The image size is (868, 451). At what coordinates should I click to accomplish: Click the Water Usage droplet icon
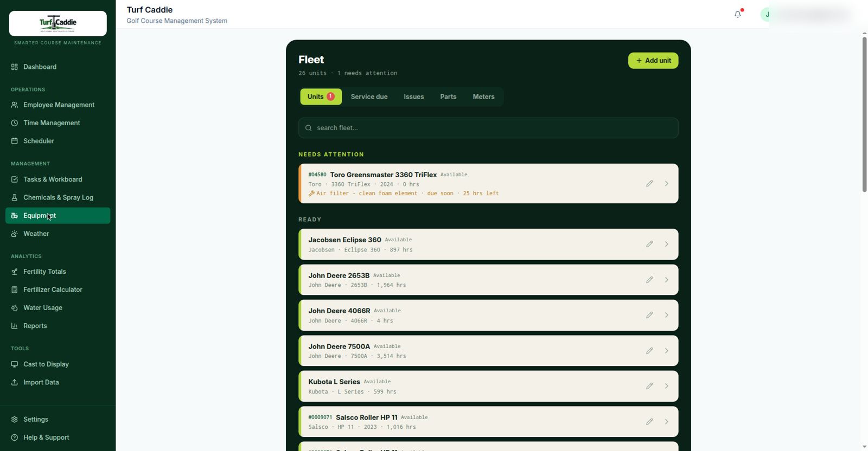coord(15,308)
